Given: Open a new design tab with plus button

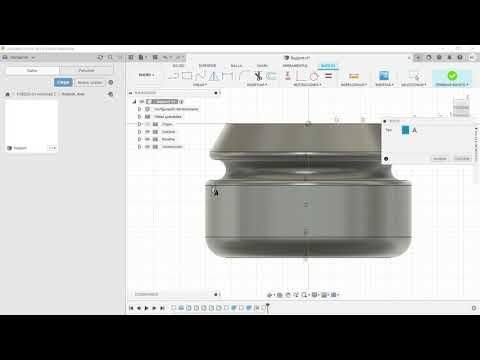Looking at the screenshot, I should 418,58.
